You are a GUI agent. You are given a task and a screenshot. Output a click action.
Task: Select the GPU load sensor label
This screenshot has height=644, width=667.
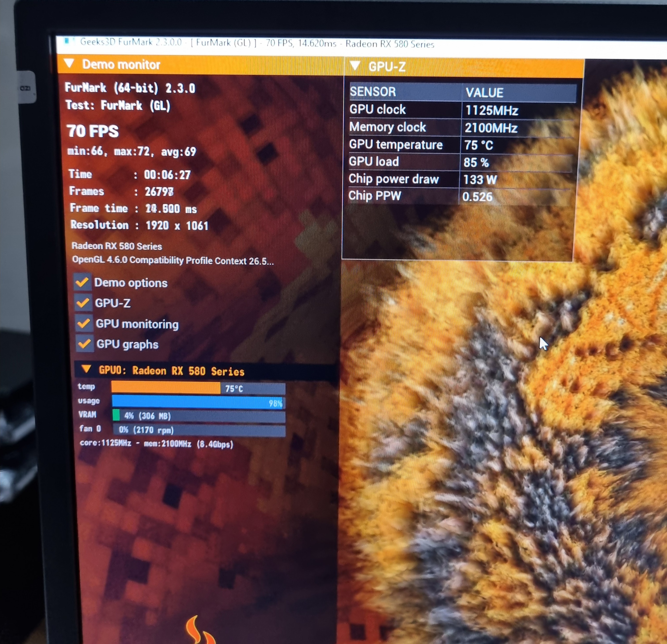click(374, 161)
